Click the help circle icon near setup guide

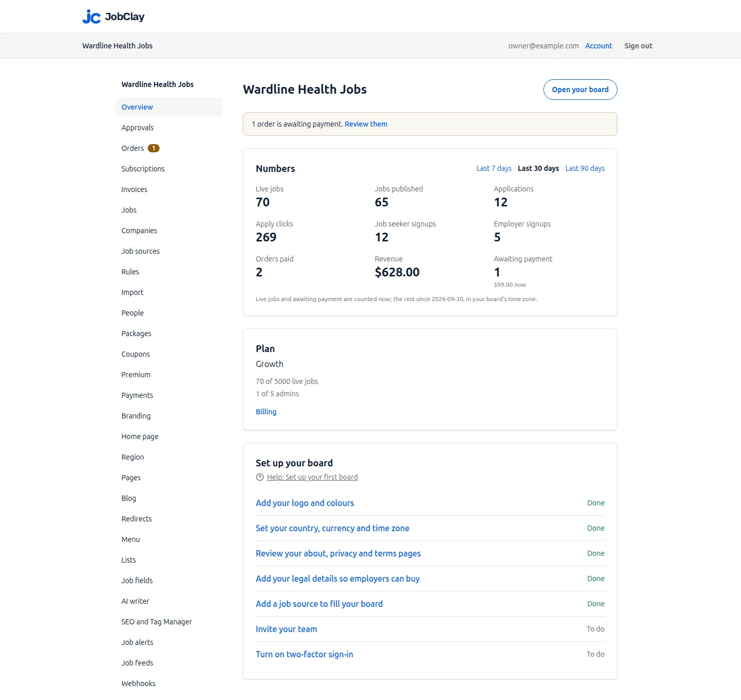tap(260, 477)
